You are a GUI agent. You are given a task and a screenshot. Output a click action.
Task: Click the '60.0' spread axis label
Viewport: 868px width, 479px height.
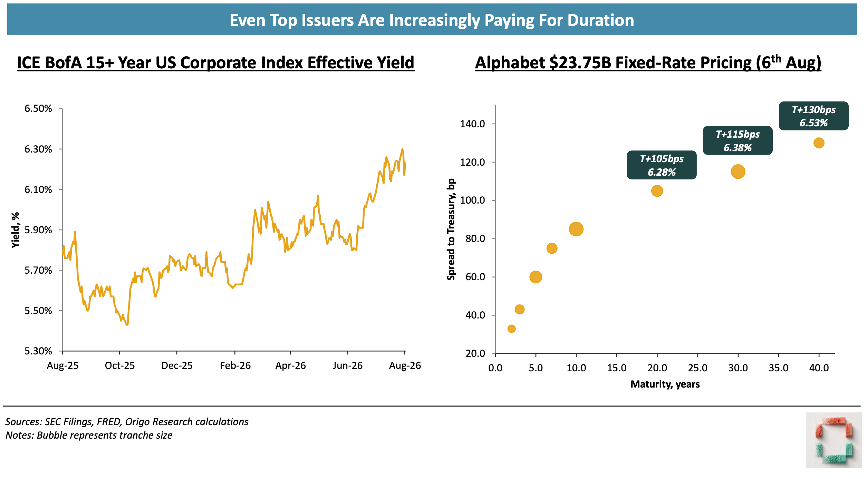(x=475, y=277)
